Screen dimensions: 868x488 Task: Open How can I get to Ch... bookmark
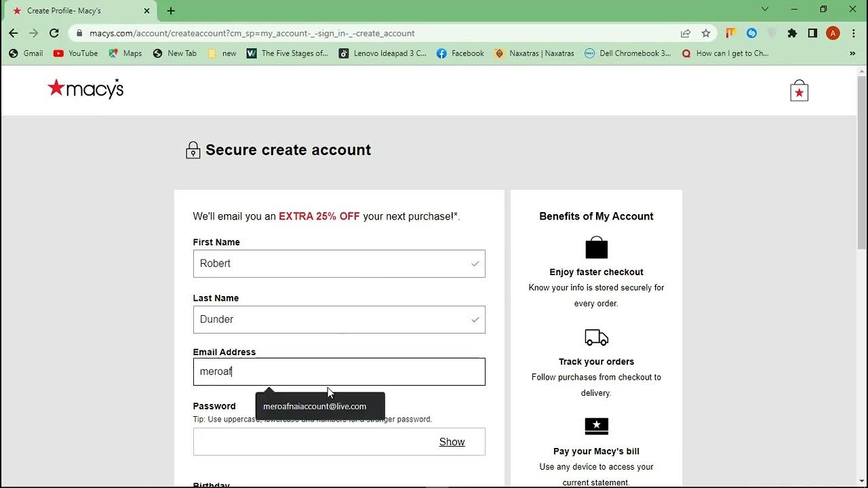[726, 53]
